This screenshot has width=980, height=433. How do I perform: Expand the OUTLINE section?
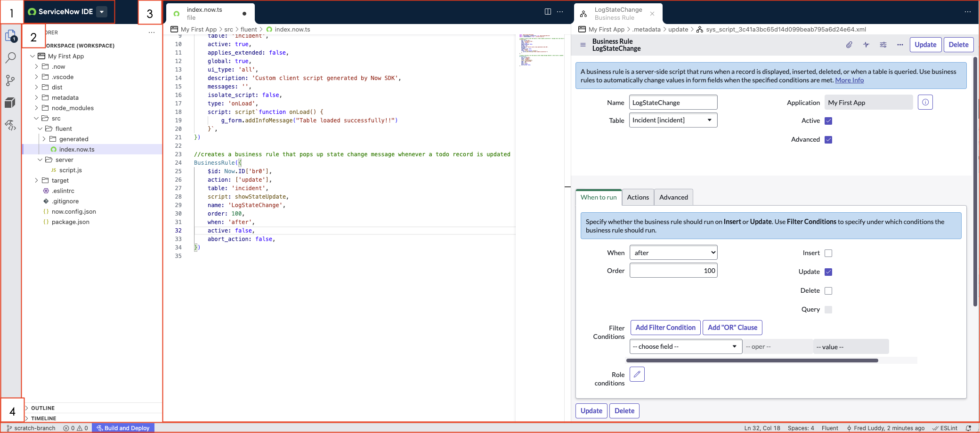point(27,408)
